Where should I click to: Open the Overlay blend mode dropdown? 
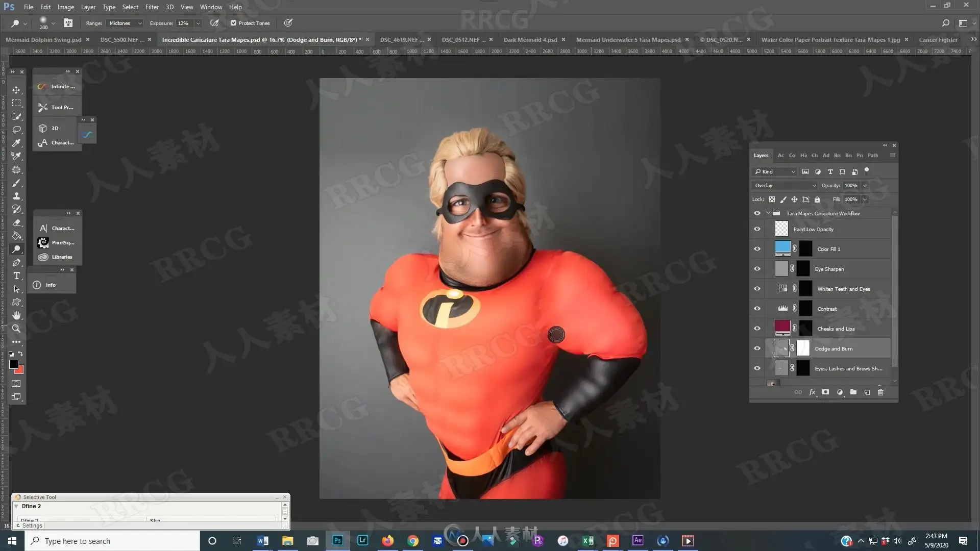pos(785,186)
